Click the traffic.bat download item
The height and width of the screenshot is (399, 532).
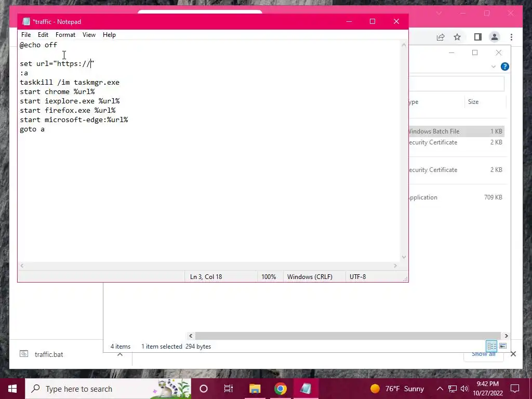point(48,354)
